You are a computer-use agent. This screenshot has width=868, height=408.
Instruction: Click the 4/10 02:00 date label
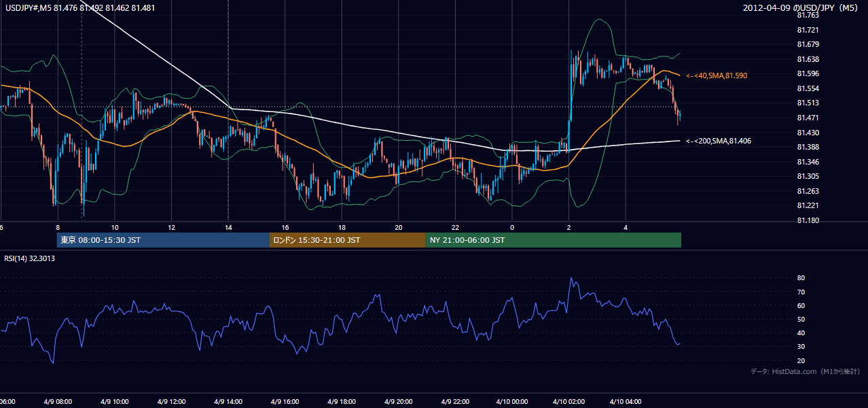(x=569, y=401)
